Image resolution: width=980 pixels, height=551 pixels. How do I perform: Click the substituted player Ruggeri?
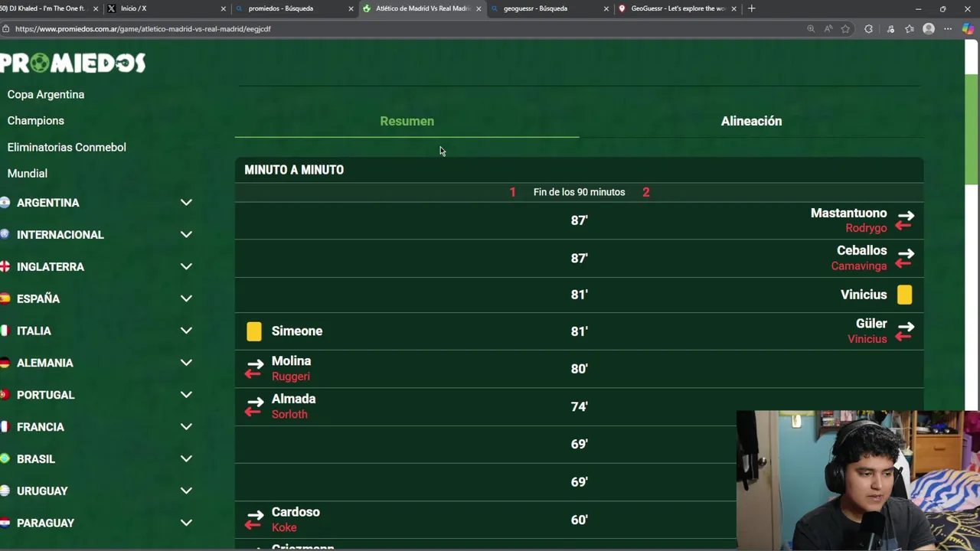pos(291,377)
